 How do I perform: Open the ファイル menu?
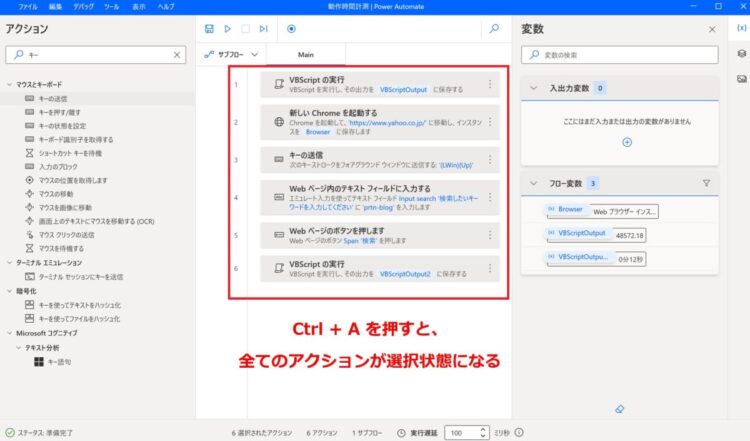[x=28, y=7]
